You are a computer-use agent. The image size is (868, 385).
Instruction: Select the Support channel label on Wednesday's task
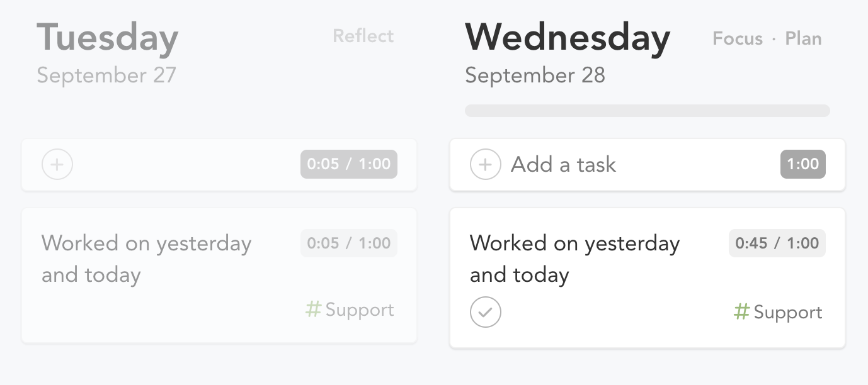(788, 312)
